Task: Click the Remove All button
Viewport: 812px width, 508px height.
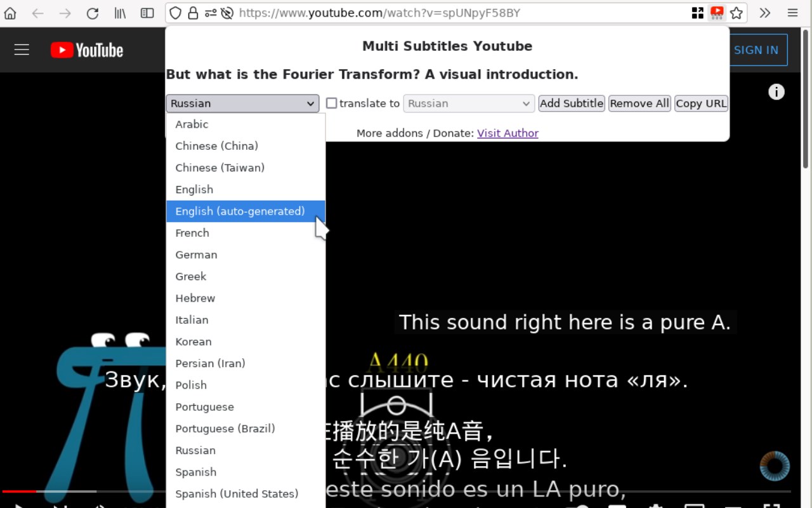Action: pyautogui.click(x=639, y=104)
